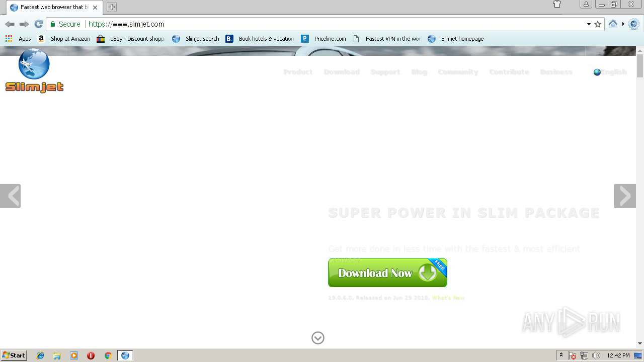The height and width of the screenshot is (362, 644).
Task: Click the scrollbar down arrow
Action: 640,343
